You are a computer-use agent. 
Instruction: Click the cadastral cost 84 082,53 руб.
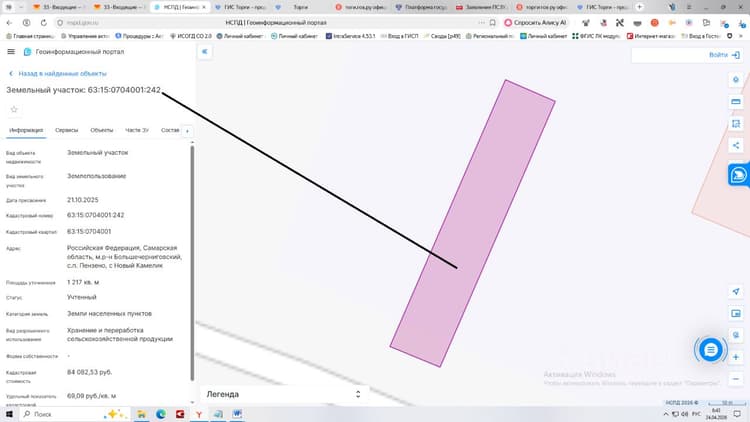tap(89, 372)
